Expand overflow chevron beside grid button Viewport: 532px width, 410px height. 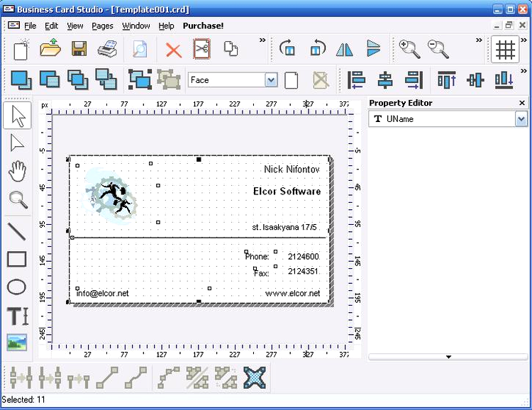pyautogui.click(x=524, y=40)
